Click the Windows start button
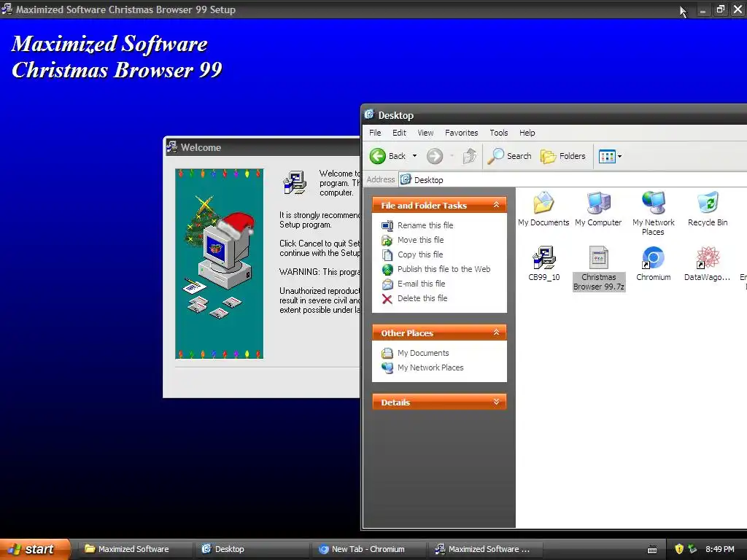This screenshot has width=747, height=560. tap(35, 549)
